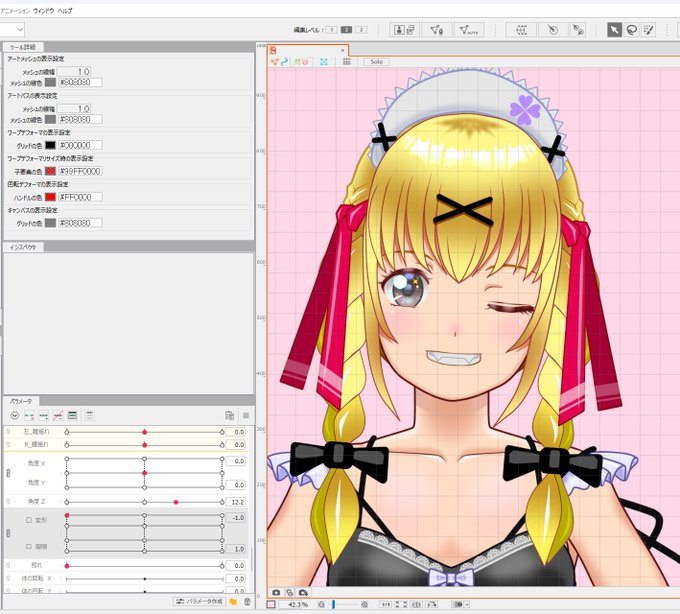Click the zoom out magnifier icon
Viewport: 680px width, 614px height.
(321, 604)
